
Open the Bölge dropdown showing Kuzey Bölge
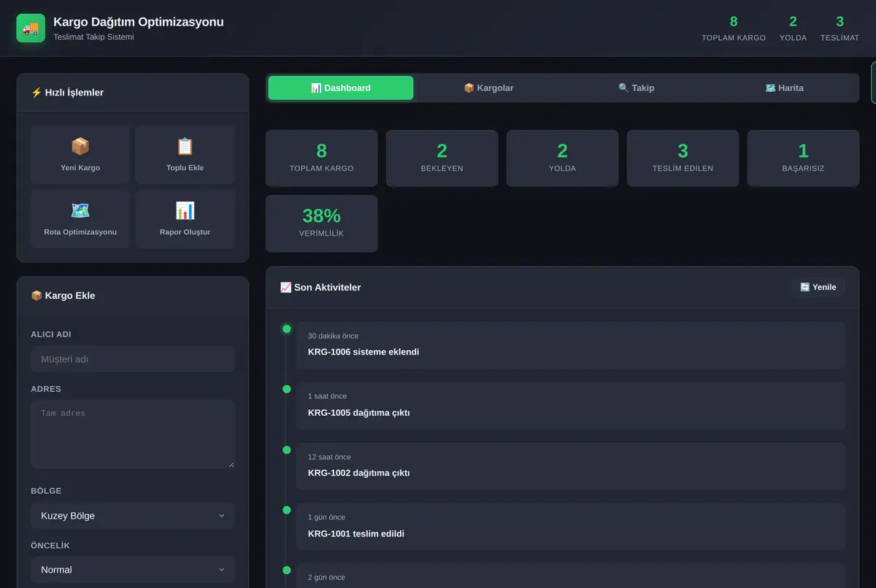click(x=133, y=516)
